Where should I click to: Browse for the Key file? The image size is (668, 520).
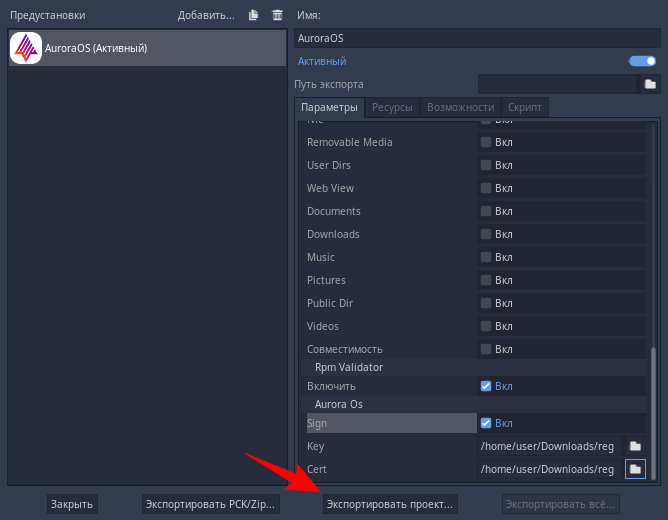coord(635,446)
